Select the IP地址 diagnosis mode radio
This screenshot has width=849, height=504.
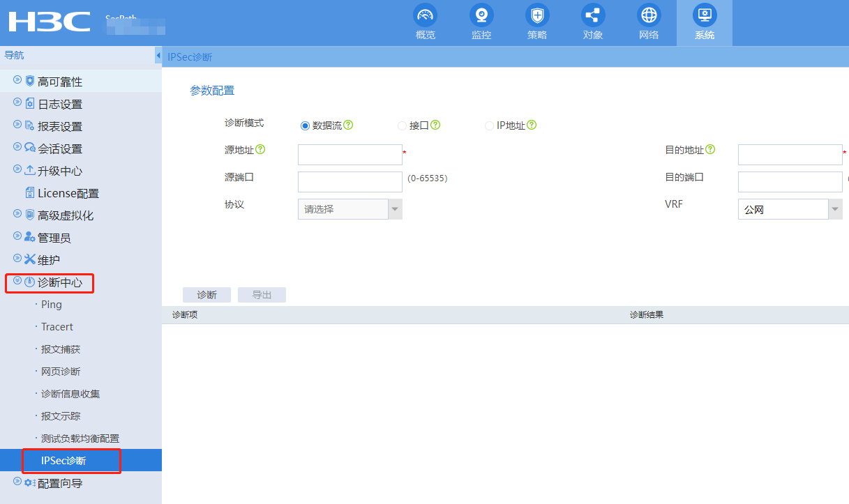click(489, 126)
